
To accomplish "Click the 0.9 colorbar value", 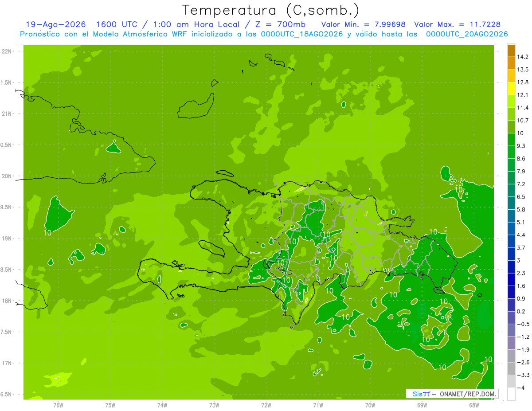I will coord(521,299).
